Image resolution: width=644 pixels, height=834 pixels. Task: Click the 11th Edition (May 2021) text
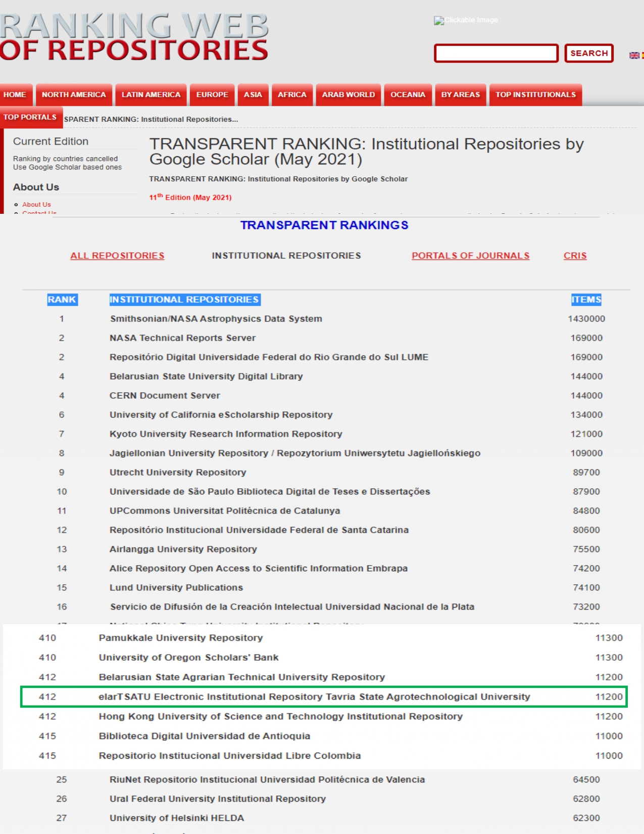[190, 197]
